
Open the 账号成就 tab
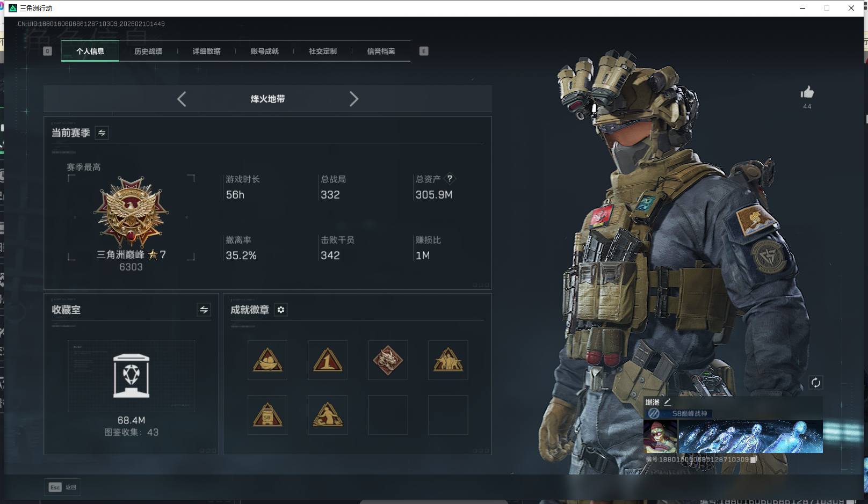tap(264, 51)
